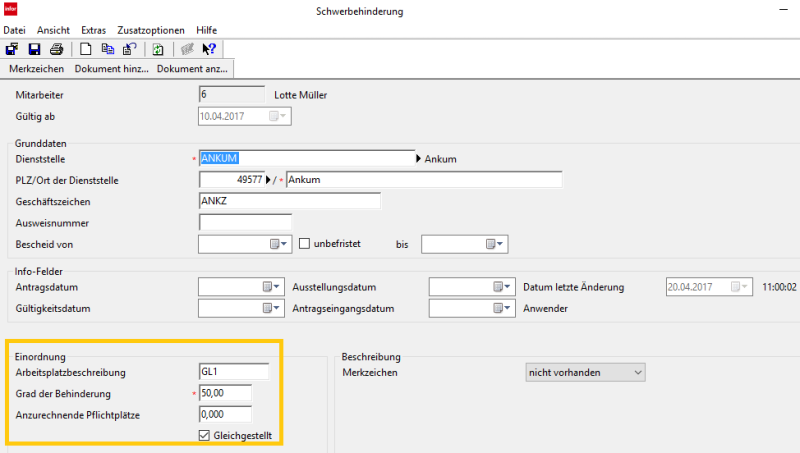800x453 pixels.
Task: Open the bis date picker
Action: 494,244
